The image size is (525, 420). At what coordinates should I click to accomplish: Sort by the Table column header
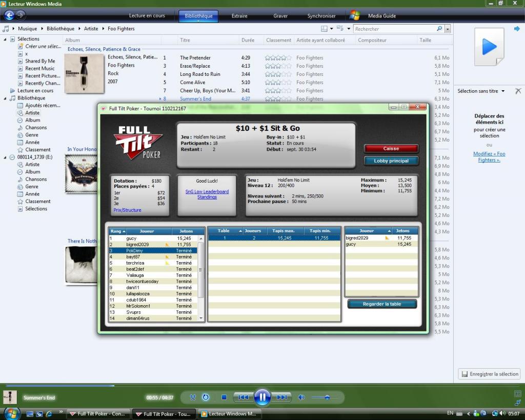coord(226,231)
